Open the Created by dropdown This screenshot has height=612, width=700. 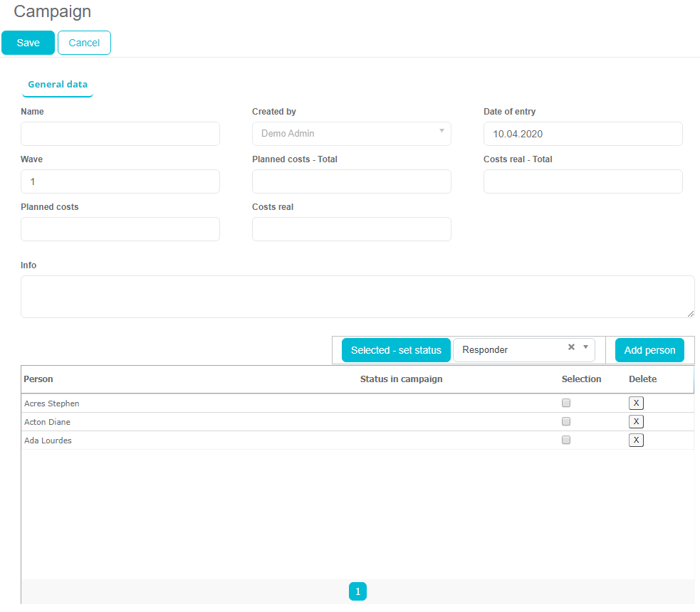[351, 134]
